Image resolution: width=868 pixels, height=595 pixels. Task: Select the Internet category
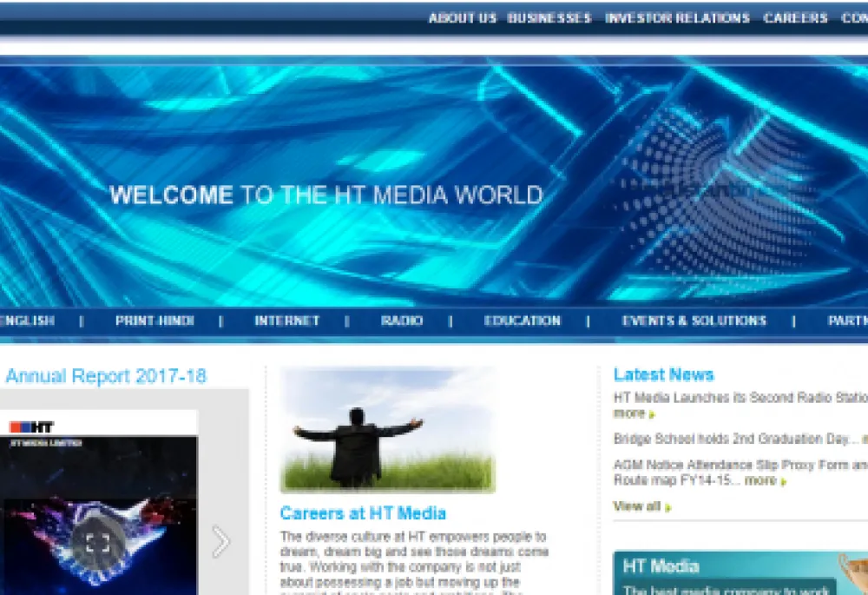286,321
